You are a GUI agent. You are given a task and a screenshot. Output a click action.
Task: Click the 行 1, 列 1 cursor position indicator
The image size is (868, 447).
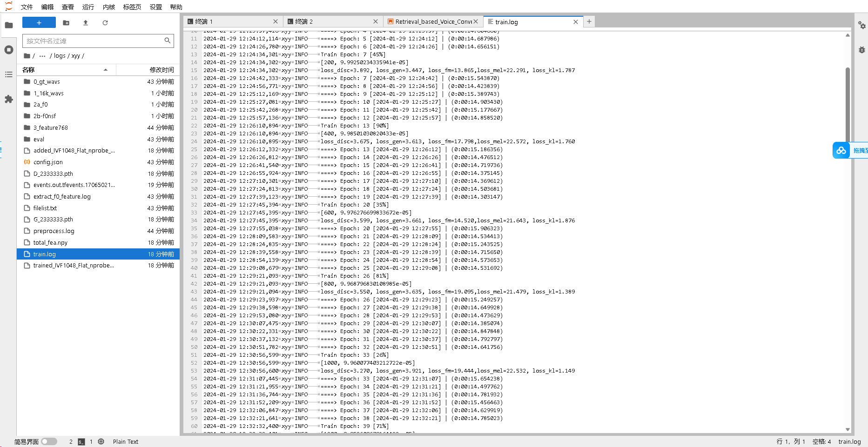coord(791,442)
